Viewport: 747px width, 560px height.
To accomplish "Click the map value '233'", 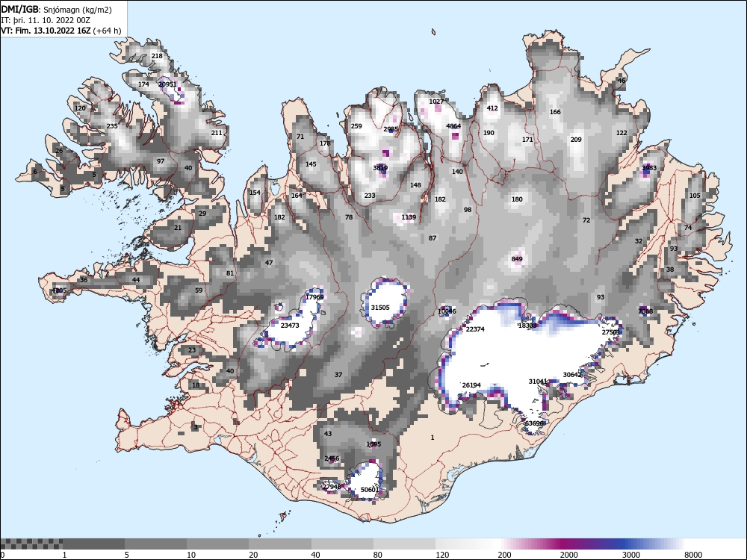I will [370, 196].
